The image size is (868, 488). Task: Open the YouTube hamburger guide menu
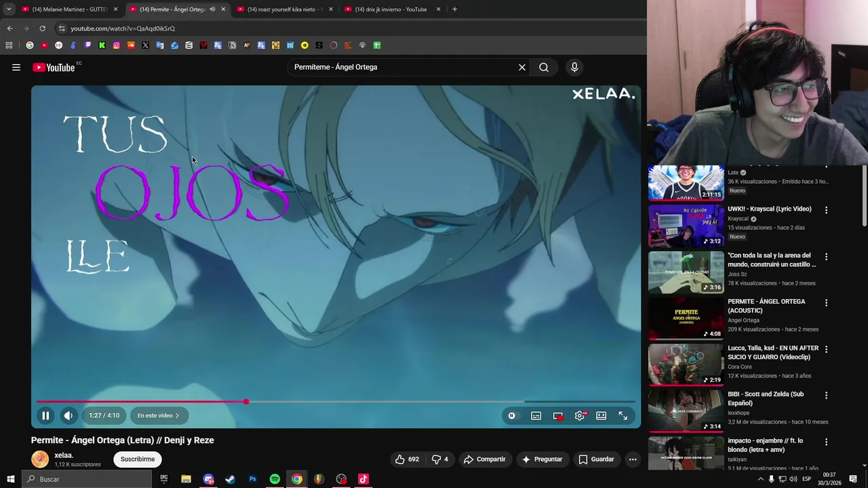point(16,67)
